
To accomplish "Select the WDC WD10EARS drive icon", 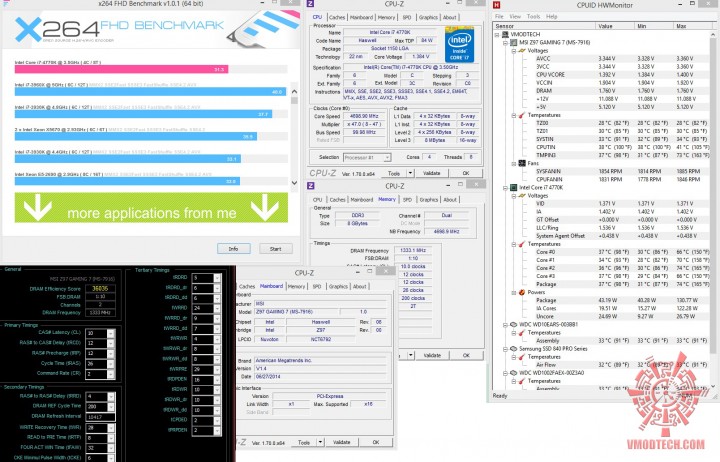I will [513, 324].
